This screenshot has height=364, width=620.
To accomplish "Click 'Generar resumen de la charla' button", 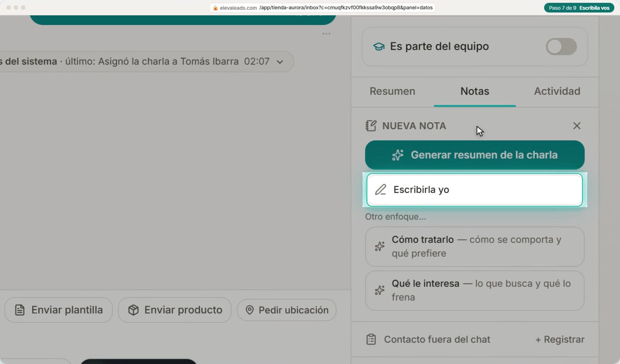I will click(475, 155).
